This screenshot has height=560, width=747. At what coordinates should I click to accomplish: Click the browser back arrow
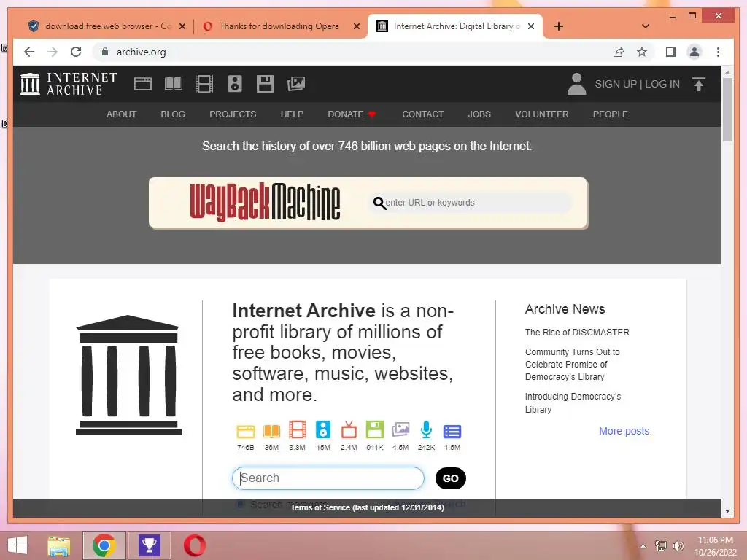[x=29, y=52]
